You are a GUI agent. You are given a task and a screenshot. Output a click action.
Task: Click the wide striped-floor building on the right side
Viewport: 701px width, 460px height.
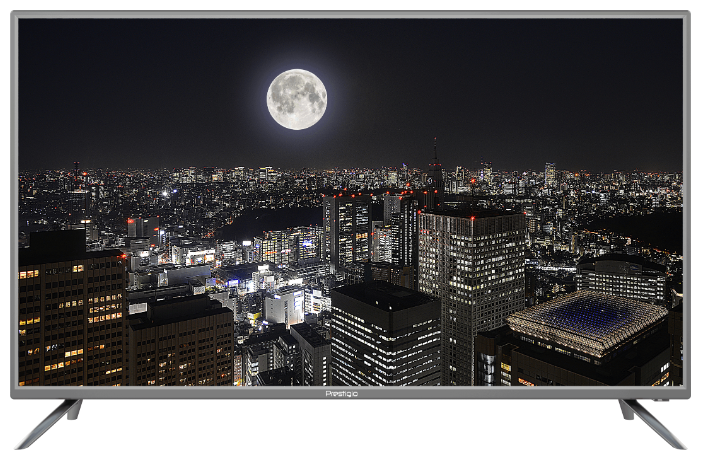pos(621,279)
